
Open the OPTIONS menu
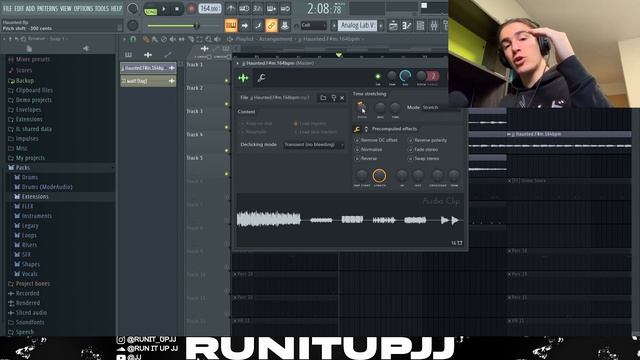(x=83, y=8)
